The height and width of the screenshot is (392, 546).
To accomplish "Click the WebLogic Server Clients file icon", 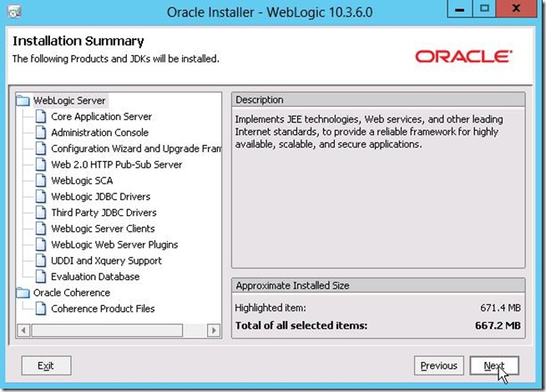I will click(41, 229).
